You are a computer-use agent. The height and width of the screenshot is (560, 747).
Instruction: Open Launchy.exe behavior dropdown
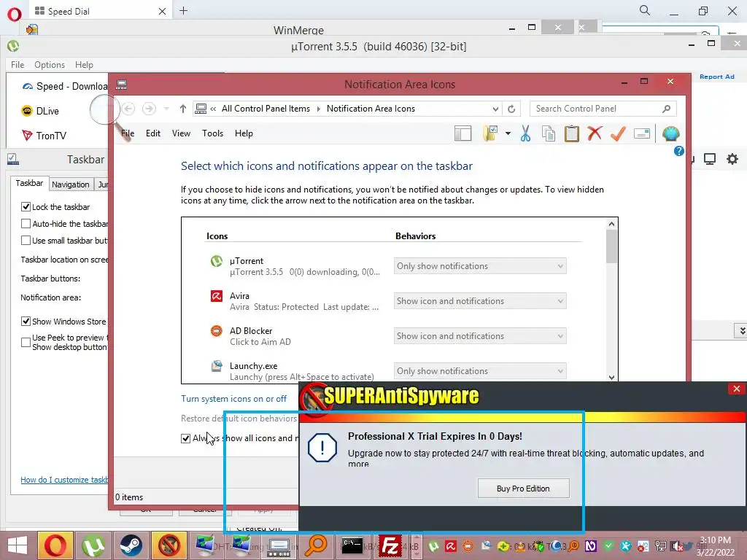(x=480, y=371)
